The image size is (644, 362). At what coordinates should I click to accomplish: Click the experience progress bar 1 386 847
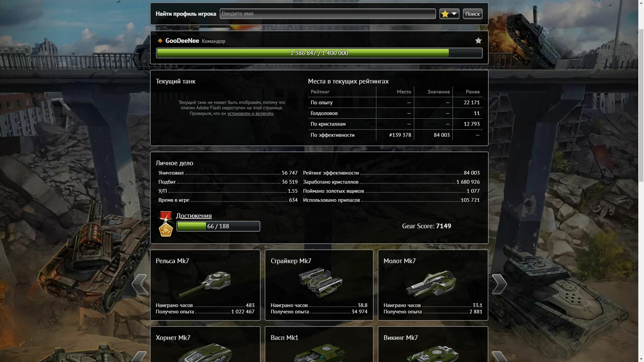tap(319, 53)
